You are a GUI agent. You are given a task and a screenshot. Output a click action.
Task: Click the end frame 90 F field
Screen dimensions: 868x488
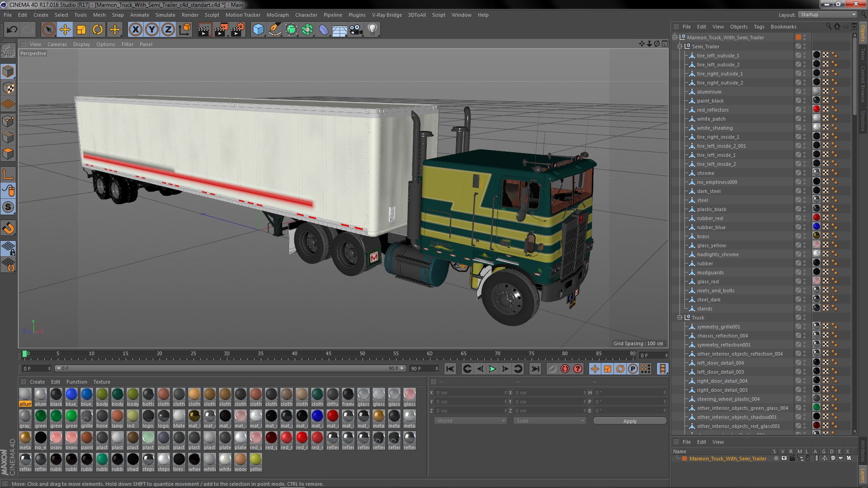(x=424, y=369)
